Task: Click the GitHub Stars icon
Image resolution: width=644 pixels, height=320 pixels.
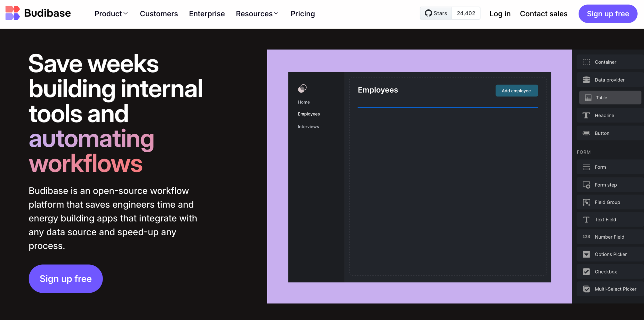Action: 428,13
